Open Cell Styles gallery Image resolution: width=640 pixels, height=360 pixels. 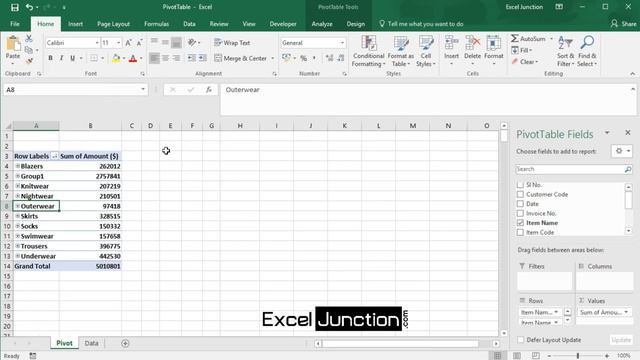[x=426, y=51]
